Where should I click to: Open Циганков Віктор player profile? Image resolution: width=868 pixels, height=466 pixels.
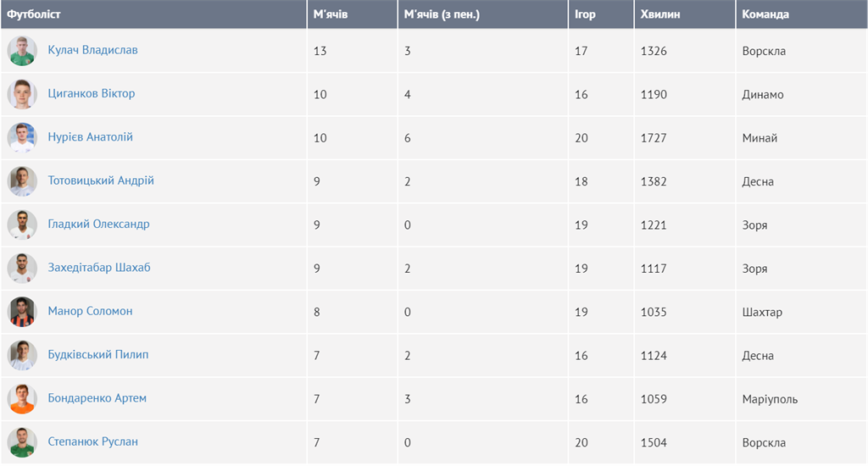[x=92, y=93]
